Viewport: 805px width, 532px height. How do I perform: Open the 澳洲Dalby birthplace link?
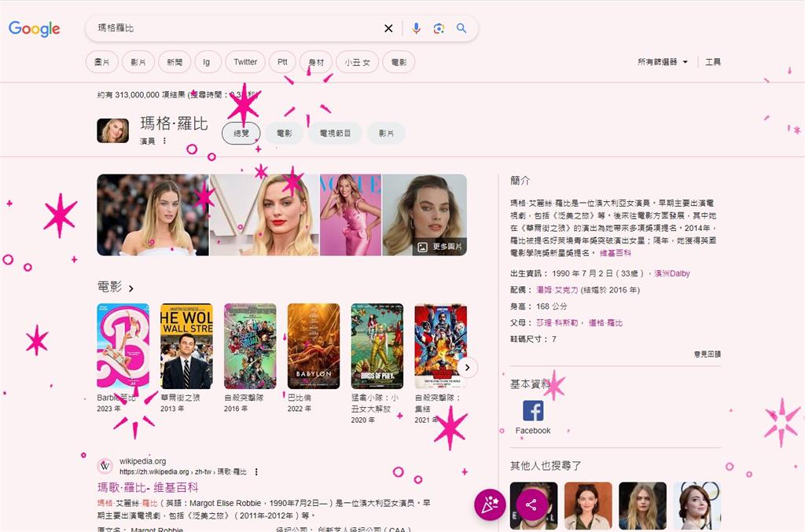tap(671, 273)
